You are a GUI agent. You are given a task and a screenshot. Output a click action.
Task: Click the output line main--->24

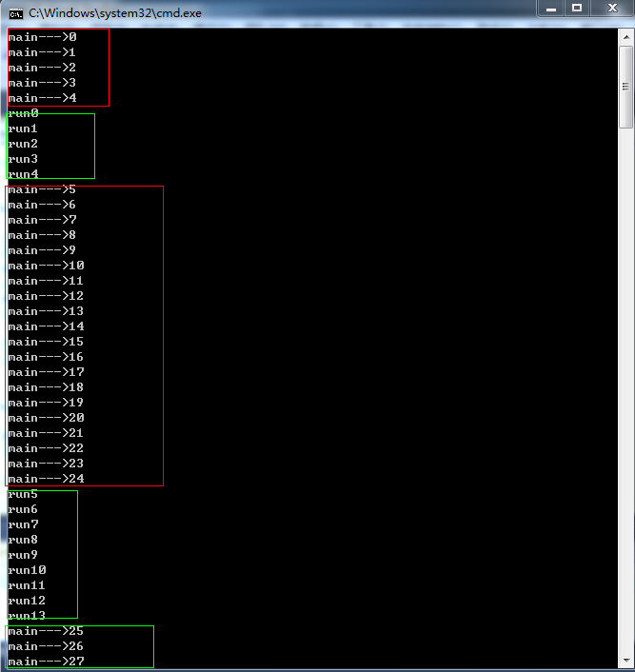[x=46, y=479]
